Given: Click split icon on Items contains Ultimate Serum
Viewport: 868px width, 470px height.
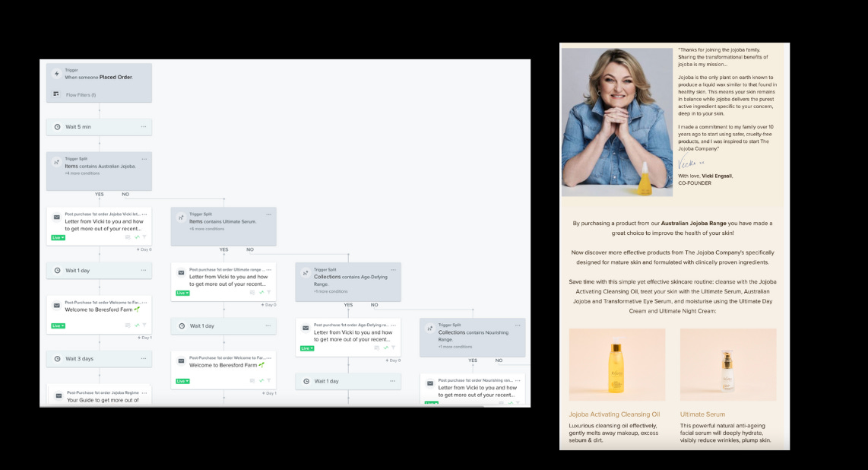Looking at the screenshot, I should [x=181, y=218].
